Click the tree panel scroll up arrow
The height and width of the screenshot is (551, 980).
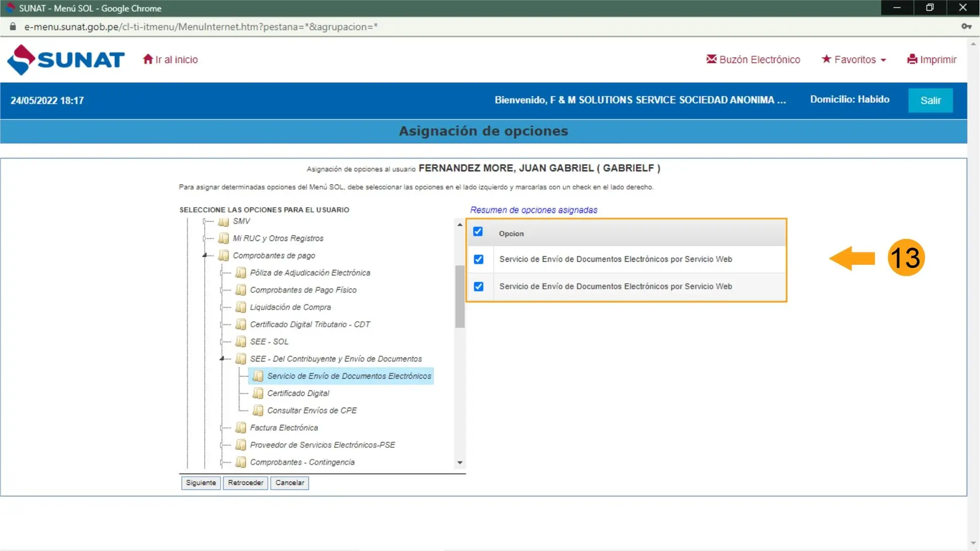coord(460,225)
